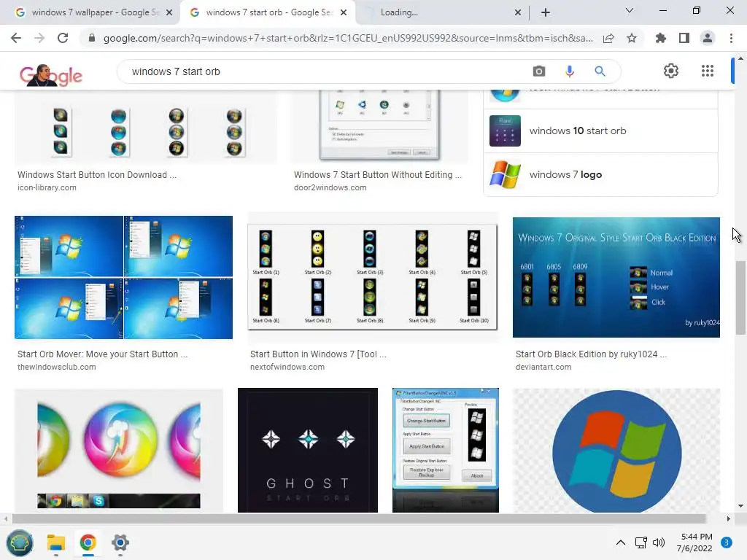Open Start Orb Black Edition thumbnail
The height and width of the screenshot is (560, 747).
[616, 277]
